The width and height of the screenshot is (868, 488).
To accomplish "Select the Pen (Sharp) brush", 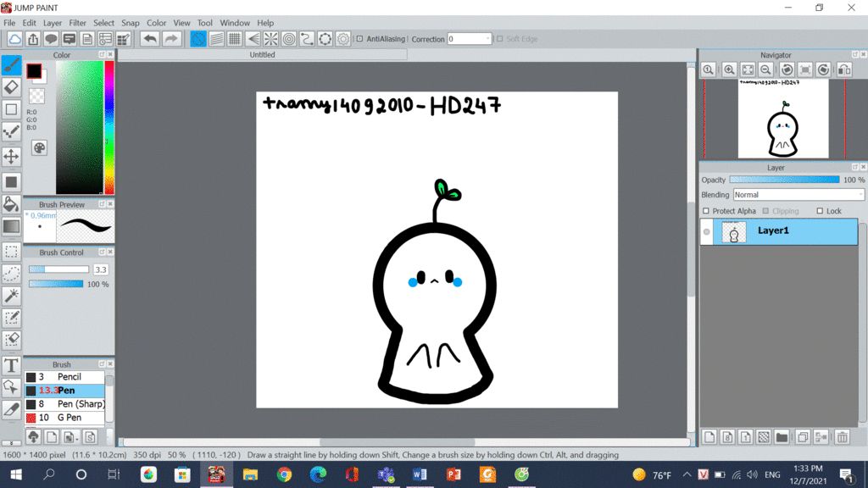I will (64, 404).
